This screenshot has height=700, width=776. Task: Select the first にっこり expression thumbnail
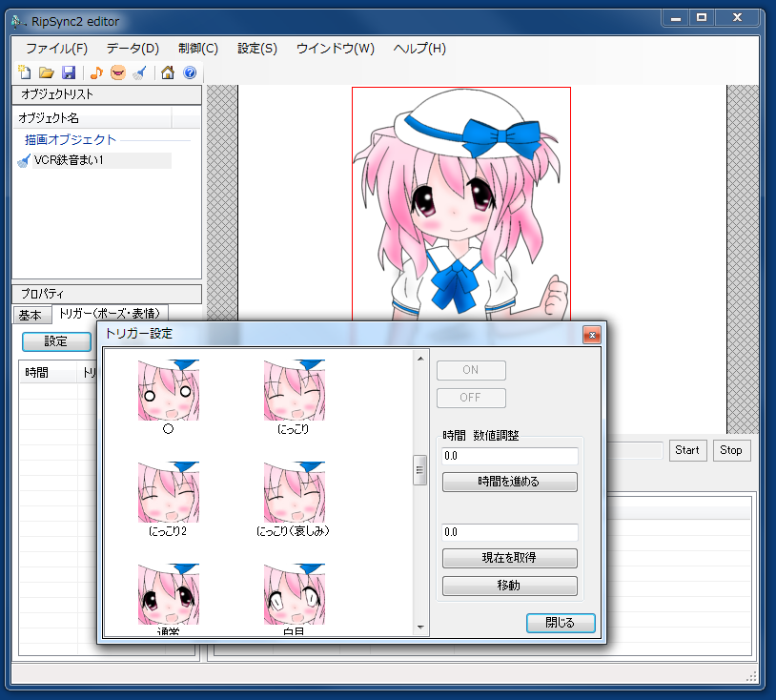[294, 390]
